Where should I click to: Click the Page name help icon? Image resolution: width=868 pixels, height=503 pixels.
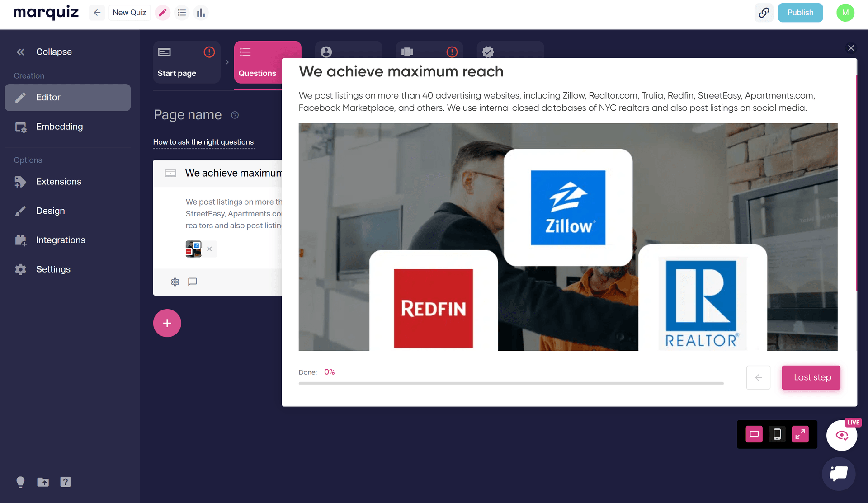click(x=235, y=115)
